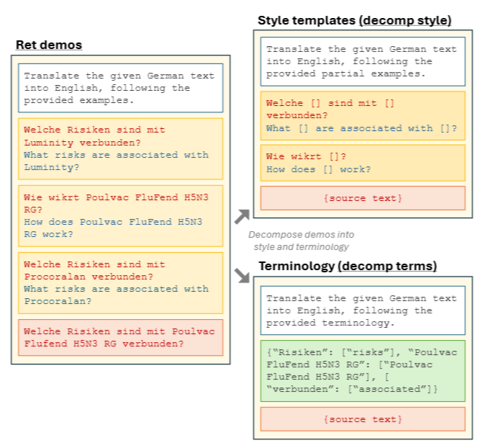Viewport: 483px width, 448px height.
Task: Click the style templates instruction text box
Action: pyautogui.click(x=363, y=62)
